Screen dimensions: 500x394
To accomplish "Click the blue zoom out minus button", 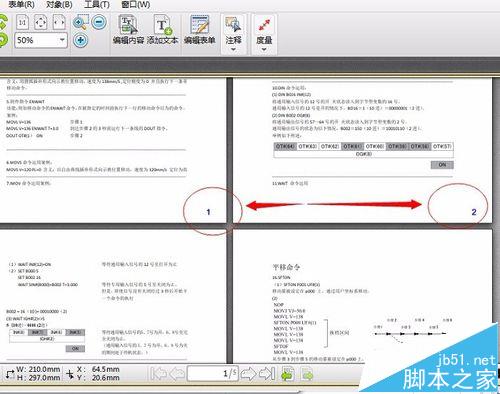I will tap(99, 22).
